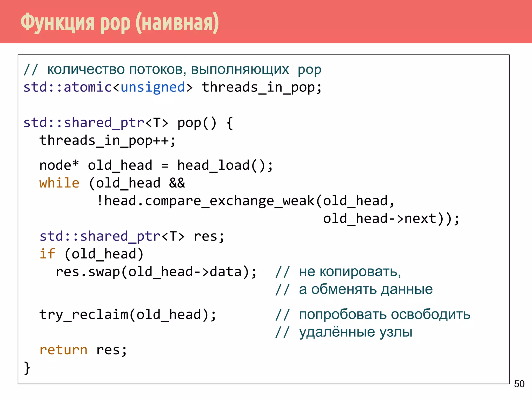The height and width of the screenshot is (399, 532).
Task: Click the 'old_head->next));' line
Action: click(391, 218)
